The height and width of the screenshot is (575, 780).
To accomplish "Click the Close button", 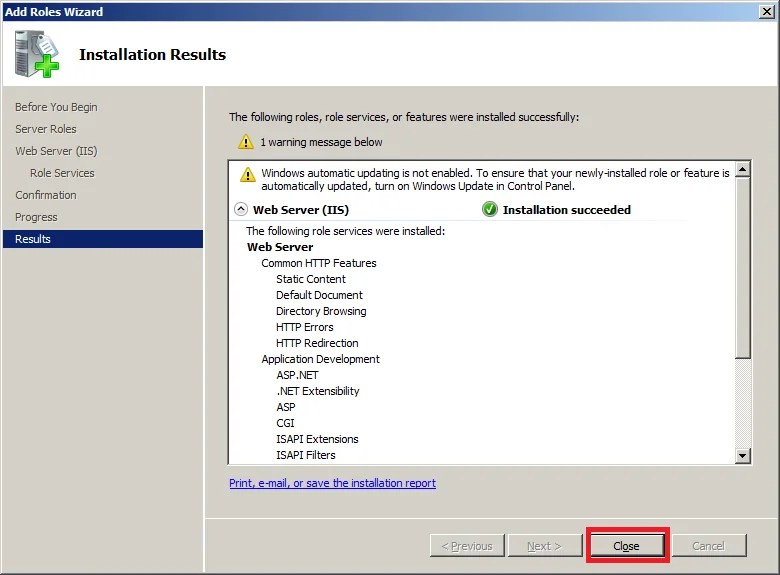I will (x=626, y=546).
